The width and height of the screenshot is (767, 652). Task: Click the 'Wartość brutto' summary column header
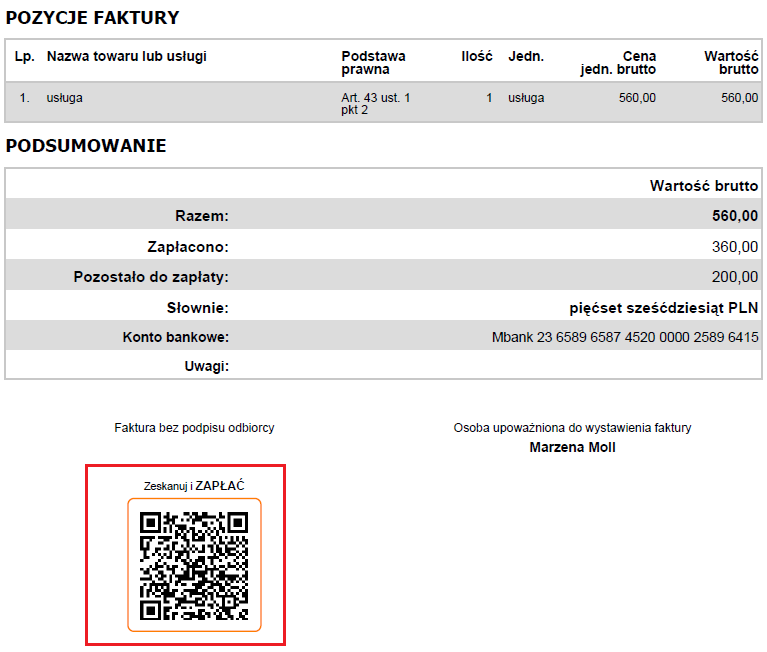704,186
